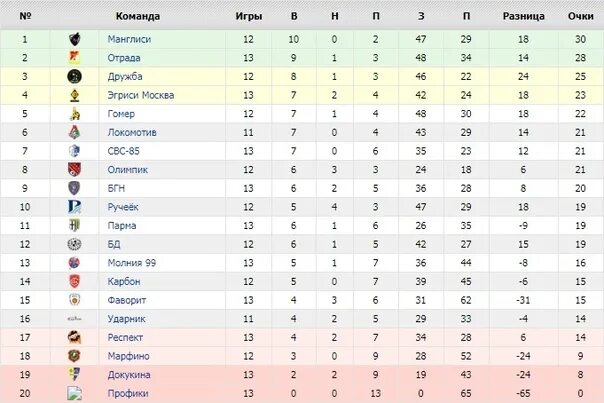Click the Манглиси team logo
The width and height of the screenshot is (604, 403).
[73, 39]
